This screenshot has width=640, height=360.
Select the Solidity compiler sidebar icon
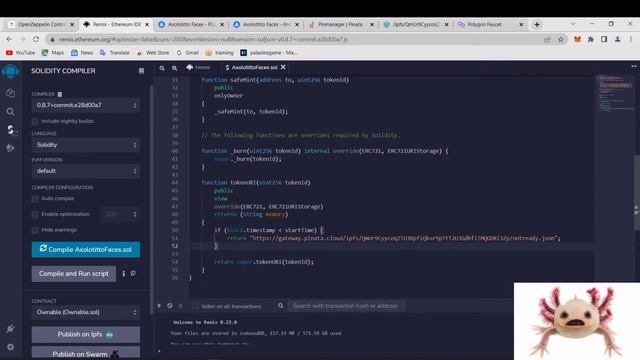(11, 130)
